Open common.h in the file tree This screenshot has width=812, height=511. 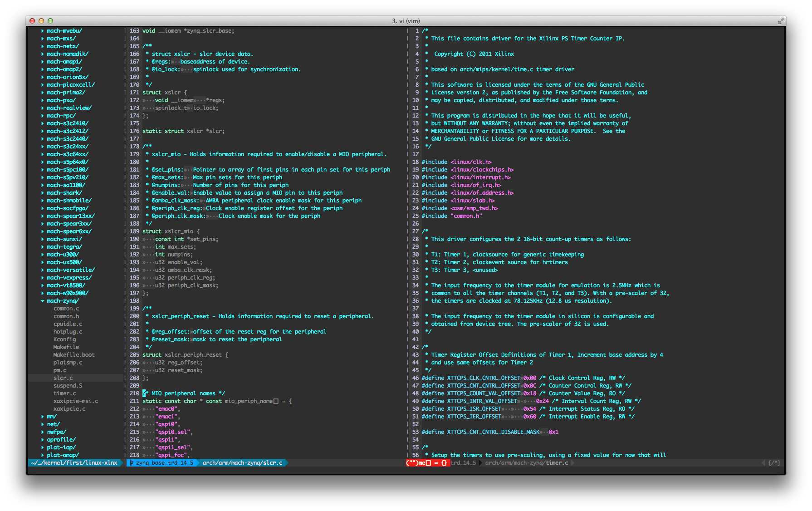pos(66,316)
